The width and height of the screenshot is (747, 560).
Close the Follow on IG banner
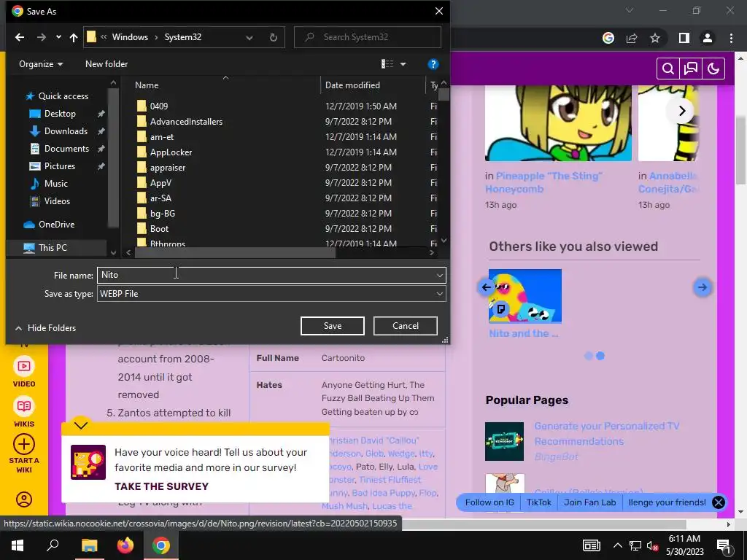coord(719,502)
